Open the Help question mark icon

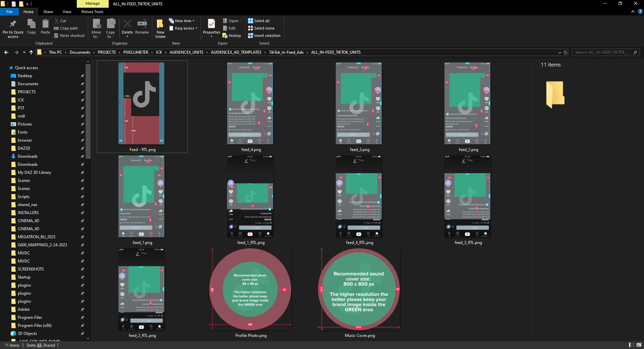coord(640,11)
